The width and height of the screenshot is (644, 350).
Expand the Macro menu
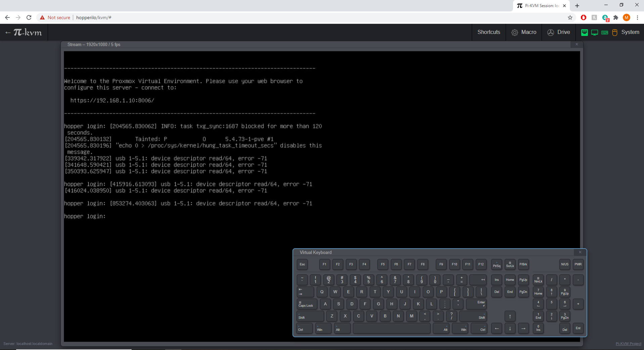point(524,32)
